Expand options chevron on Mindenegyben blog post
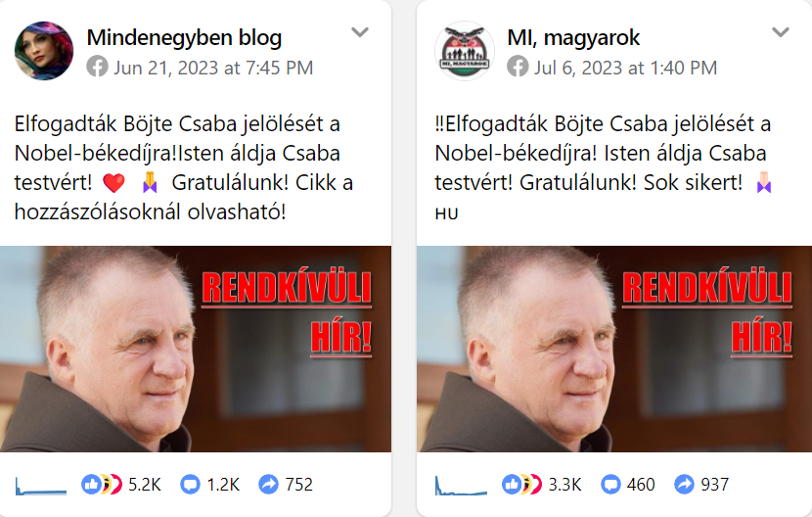 click(x=360, y=32)
